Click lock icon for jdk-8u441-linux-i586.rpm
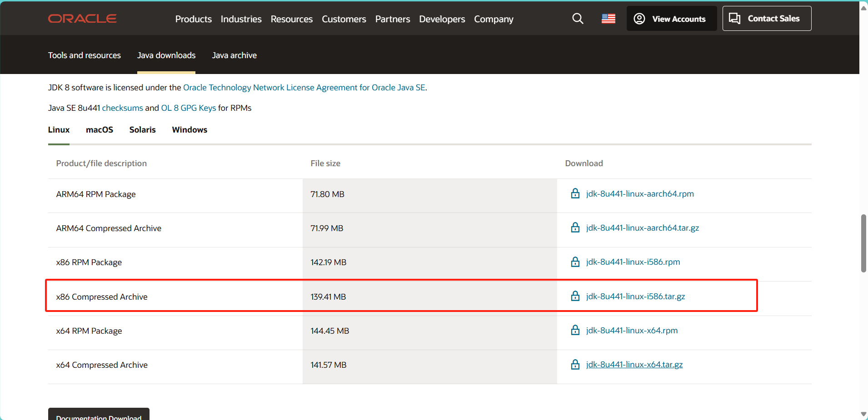868x420 pixels. [575, 262]
